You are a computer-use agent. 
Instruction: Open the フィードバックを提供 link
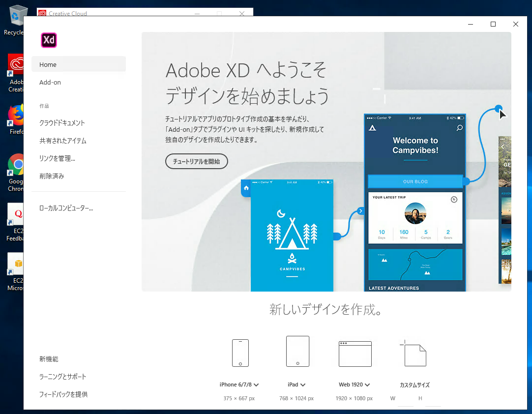click(63, 394)
